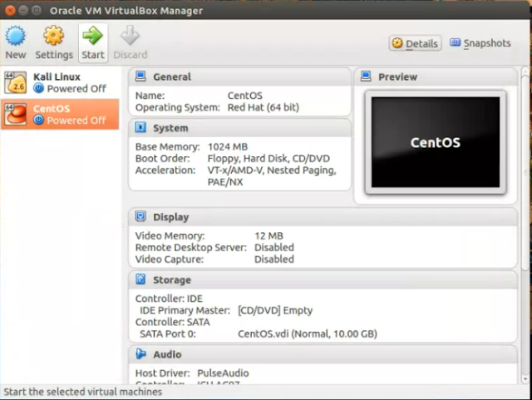Click the '[CD/DVD] Empty' value

pyautogui.click(x=275, y=310)
